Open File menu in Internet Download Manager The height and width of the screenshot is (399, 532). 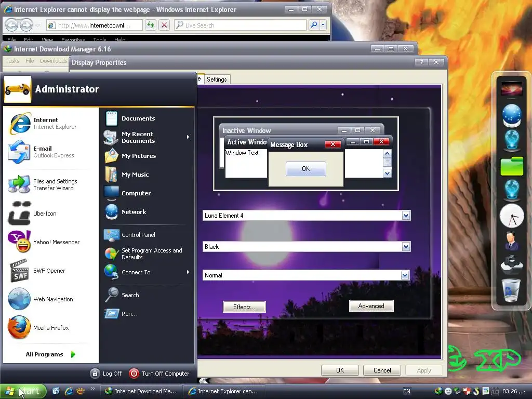[30, 61]
